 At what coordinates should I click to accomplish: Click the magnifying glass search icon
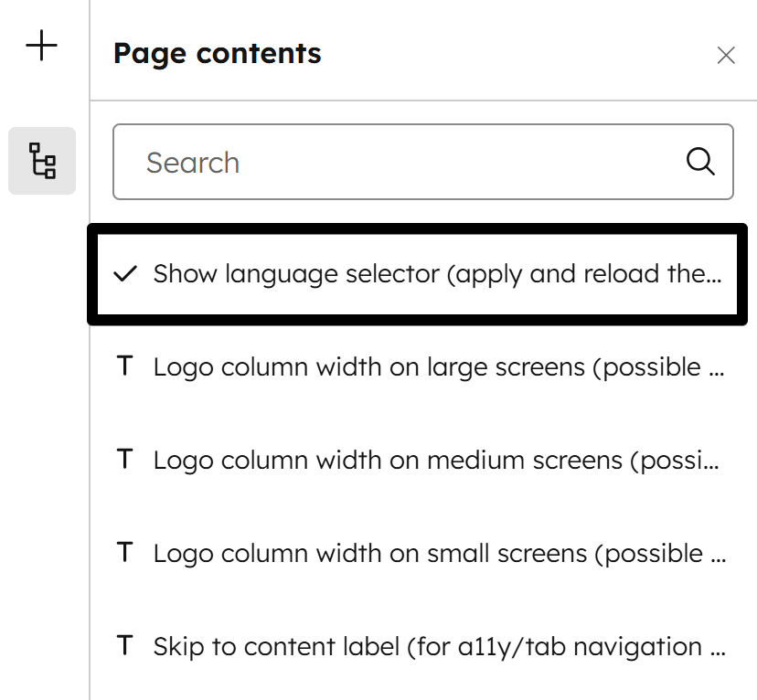(x=699, y=162)
